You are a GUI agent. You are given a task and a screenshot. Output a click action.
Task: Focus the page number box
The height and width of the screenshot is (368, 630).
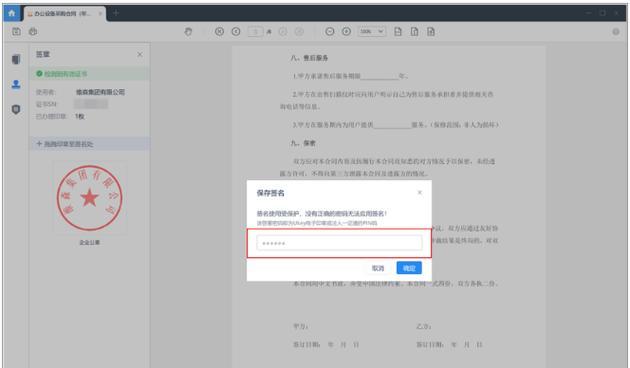tap(255, 31)
